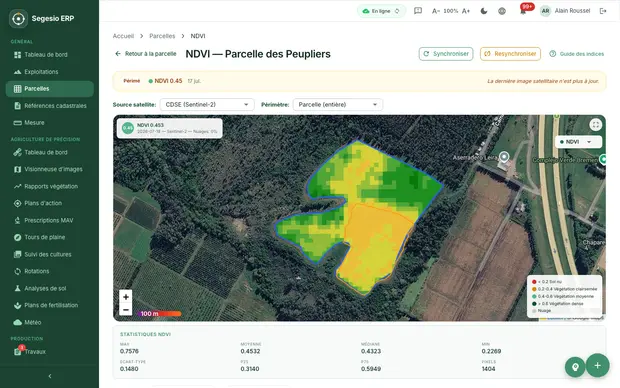Click the Météo cloud icon
Image resolution: width=620 pixels, height=388 pixels.
coord(17,322)
